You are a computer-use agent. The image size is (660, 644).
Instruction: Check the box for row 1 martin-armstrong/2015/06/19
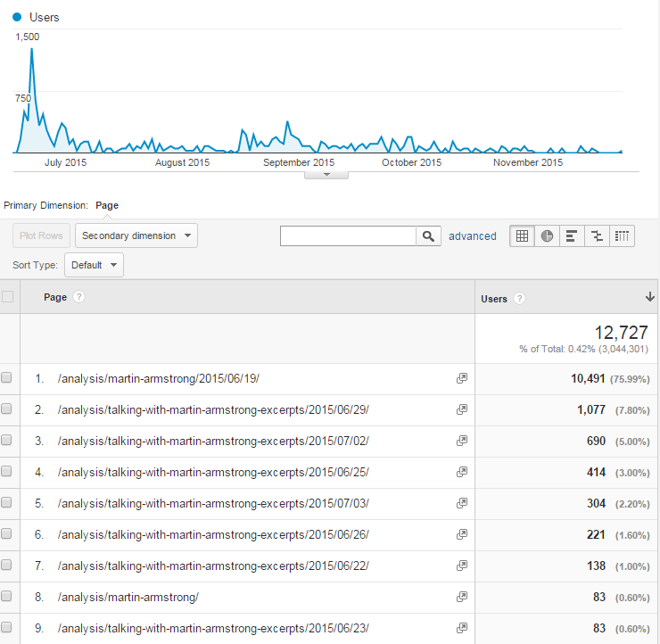7,378
